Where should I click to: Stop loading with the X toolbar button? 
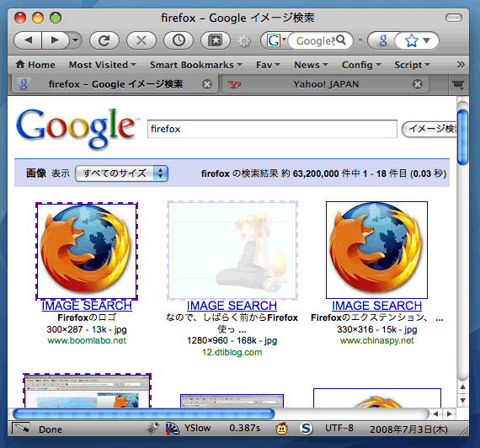(x=141, y=40)
